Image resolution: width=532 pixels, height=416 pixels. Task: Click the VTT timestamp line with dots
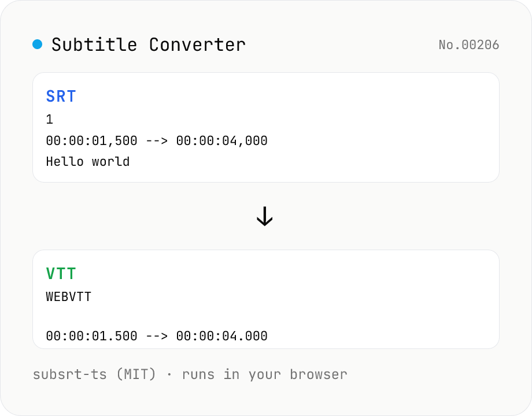(157, 336)
